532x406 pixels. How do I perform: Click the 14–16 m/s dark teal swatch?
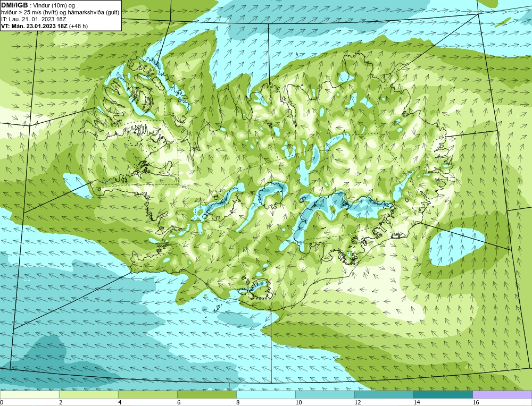tap(443, 394)
